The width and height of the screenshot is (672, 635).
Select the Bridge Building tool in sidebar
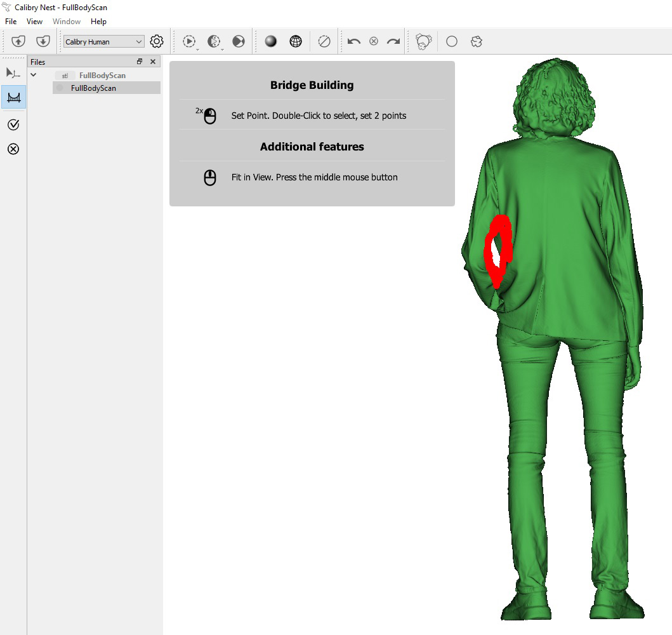tap(13, 97)
